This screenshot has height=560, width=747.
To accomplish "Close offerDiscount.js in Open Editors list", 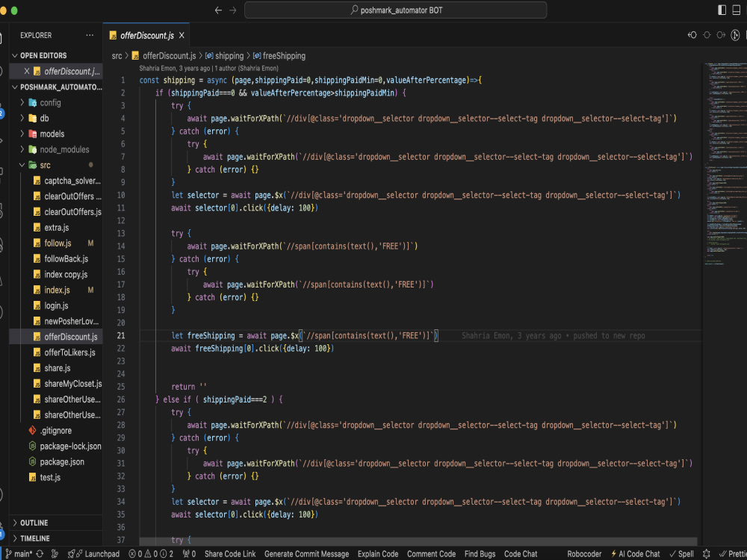I will point(27,72).
